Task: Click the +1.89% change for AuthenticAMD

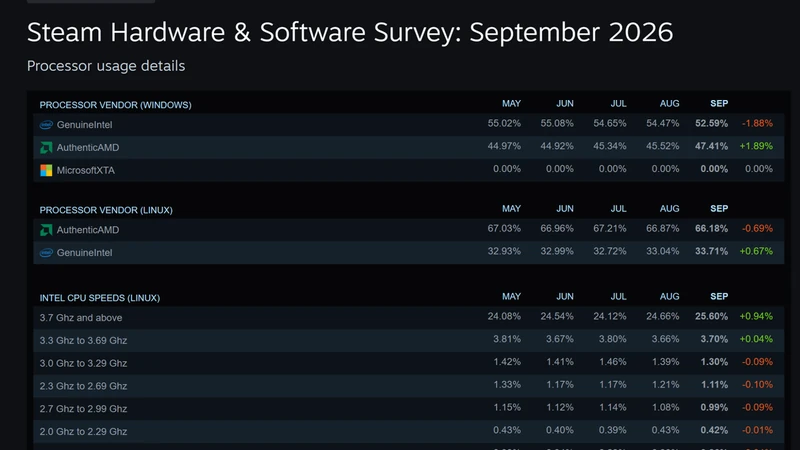Action: [x=756, y=146]
